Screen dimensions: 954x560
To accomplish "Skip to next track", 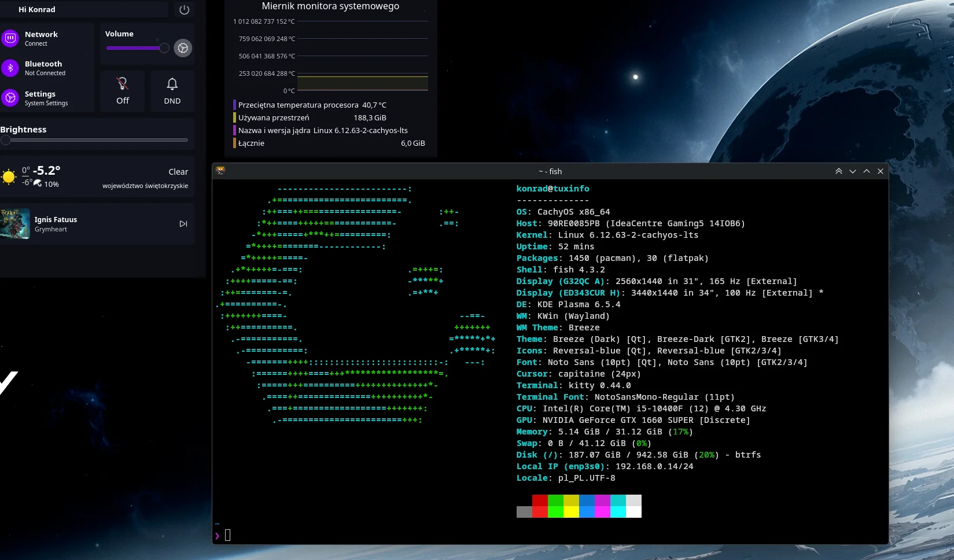I will [x=183, y=224].
